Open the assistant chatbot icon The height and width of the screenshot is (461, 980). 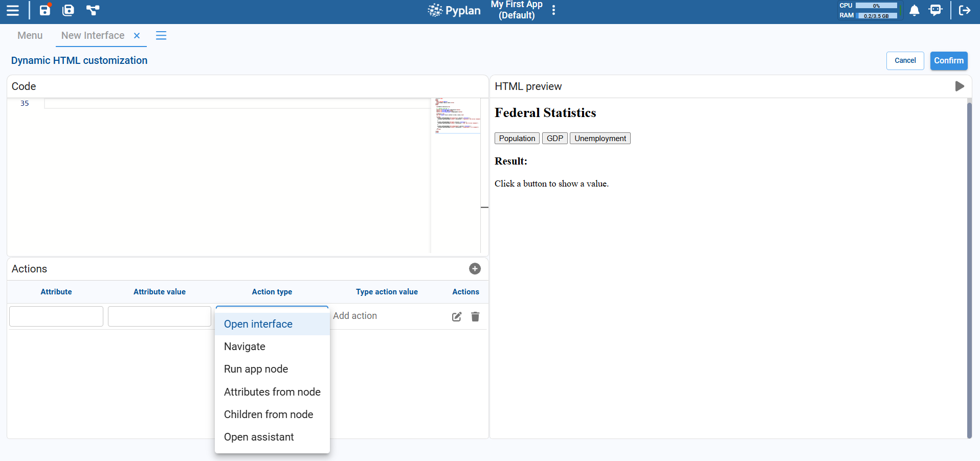click(x=936, y=10)
